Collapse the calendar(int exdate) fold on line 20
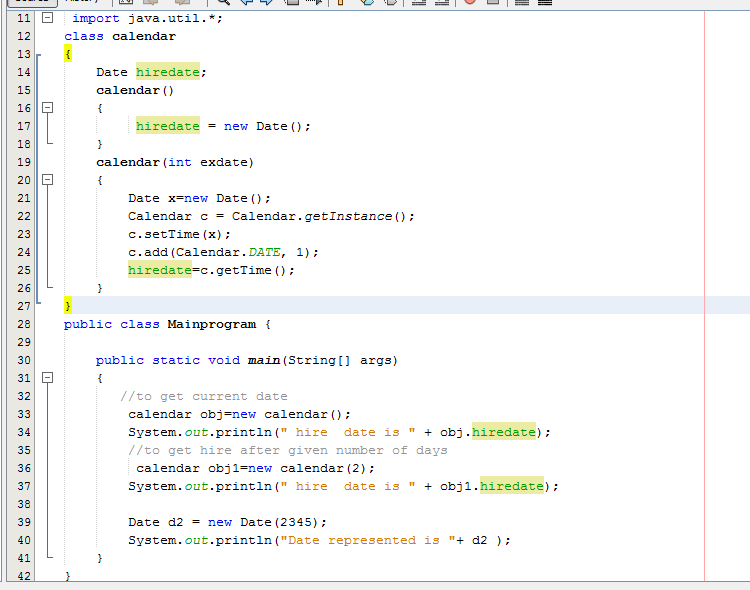Viewport: 750px width, 590px height. pos(47,179)
